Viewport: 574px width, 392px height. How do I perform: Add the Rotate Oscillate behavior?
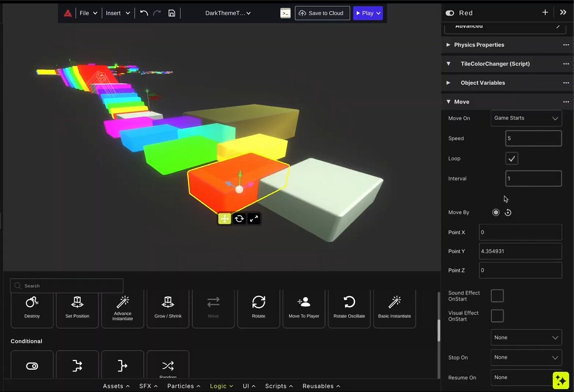point(349,308)
